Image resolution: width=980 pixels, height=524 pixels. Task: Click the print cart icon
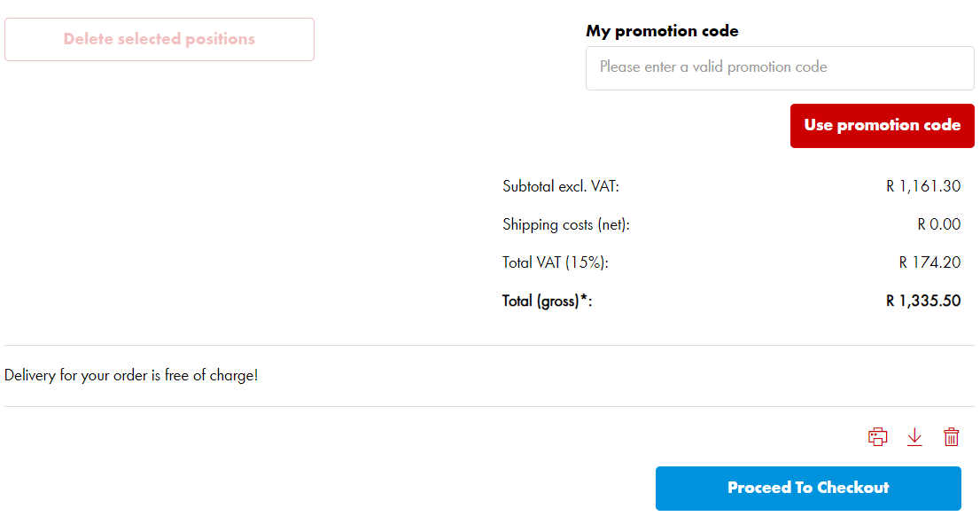click(x=877, y=437)
